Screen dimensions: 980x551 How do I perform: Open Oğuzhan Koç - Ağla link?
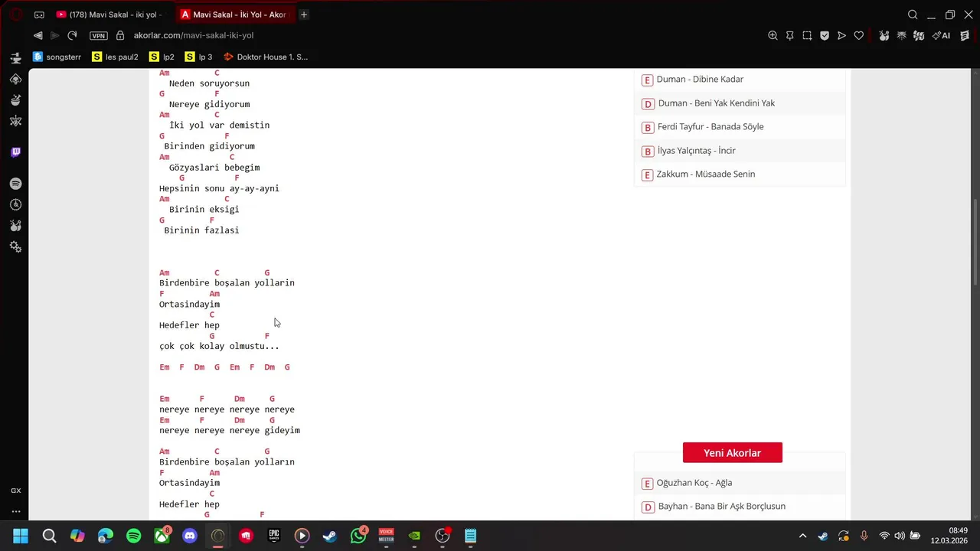click(x=694, y=483)
